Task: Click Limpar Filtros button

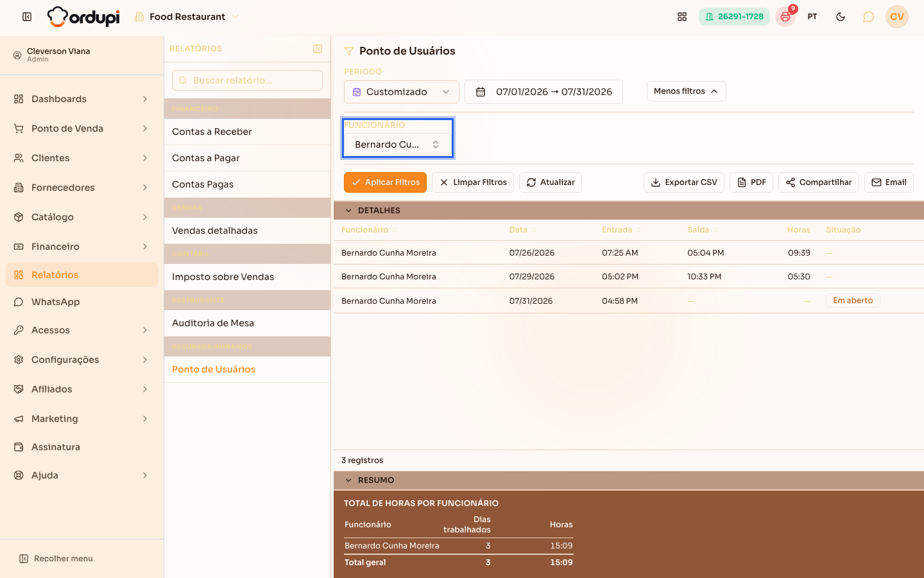Action: (x=473, y=182)
